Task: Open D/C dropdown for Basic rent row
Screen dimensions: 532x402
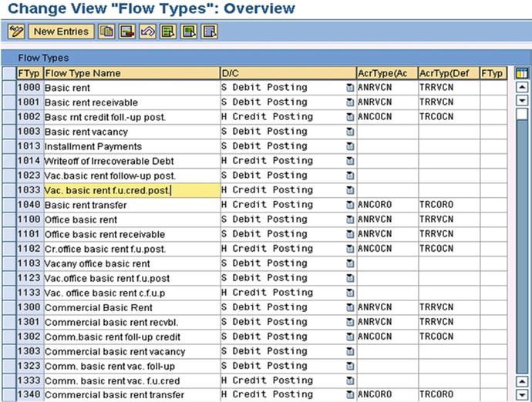Action: pyautogui.click(x=350, y=88)
